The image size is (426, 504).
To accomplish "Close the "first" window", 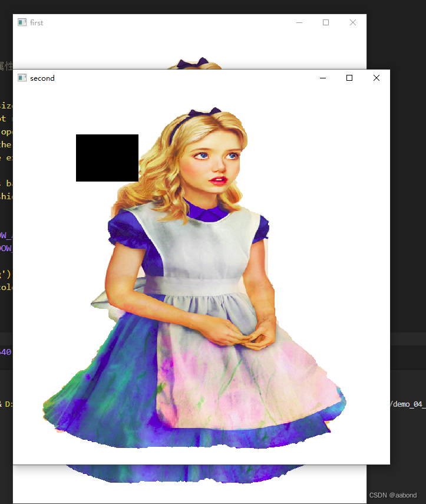I will tap(353, 22).
